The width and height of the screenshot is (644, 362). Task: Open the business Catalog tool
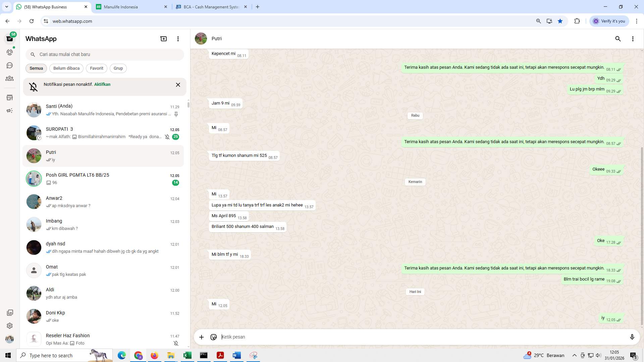[x=10, y=98]
